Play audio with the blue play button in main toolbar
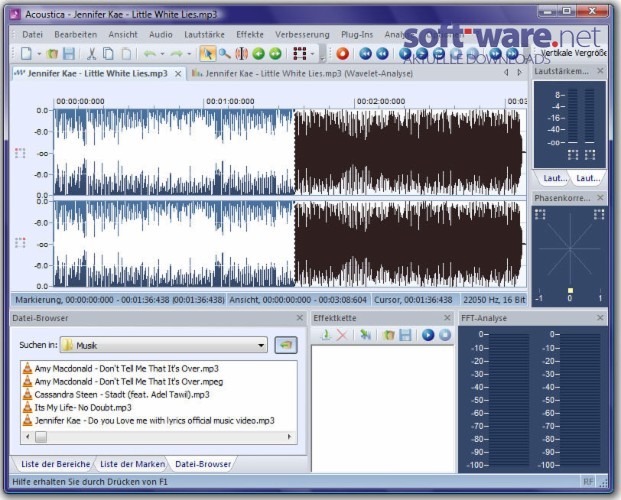This screenshot has width=621, height=500. click(405, 53)
